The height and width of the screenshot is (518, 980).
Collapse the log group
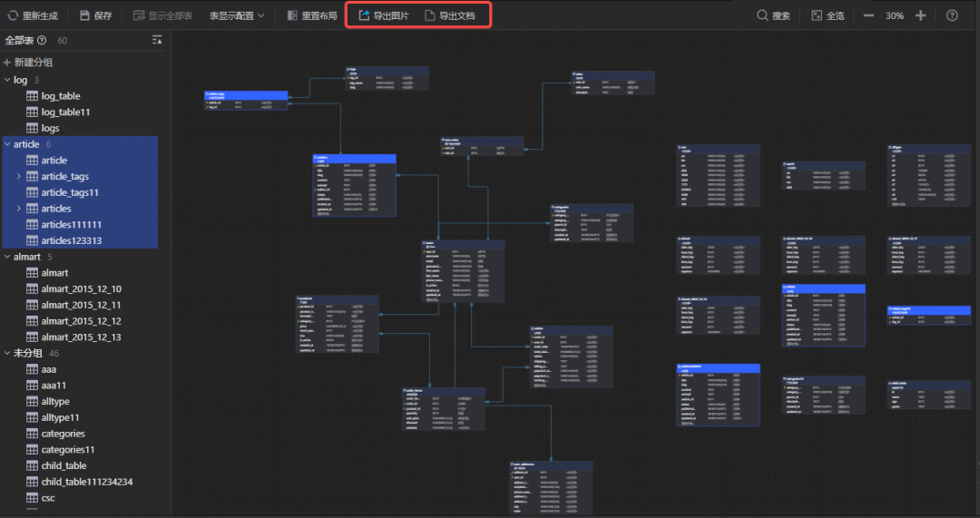(x=7, y=80)
